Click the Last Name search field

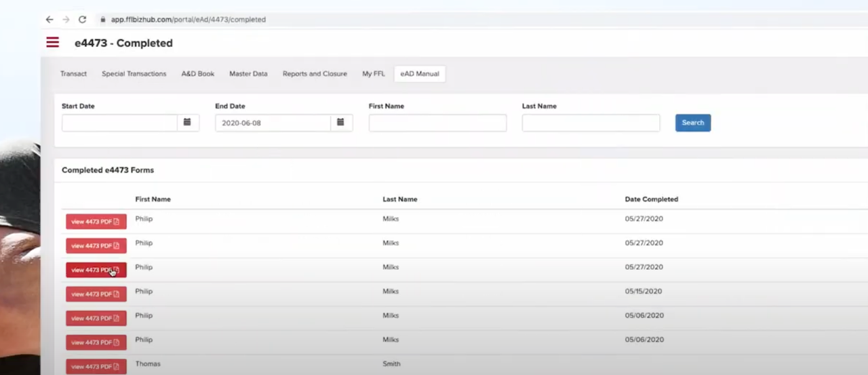pyautogui.click(x=591, y=123)
